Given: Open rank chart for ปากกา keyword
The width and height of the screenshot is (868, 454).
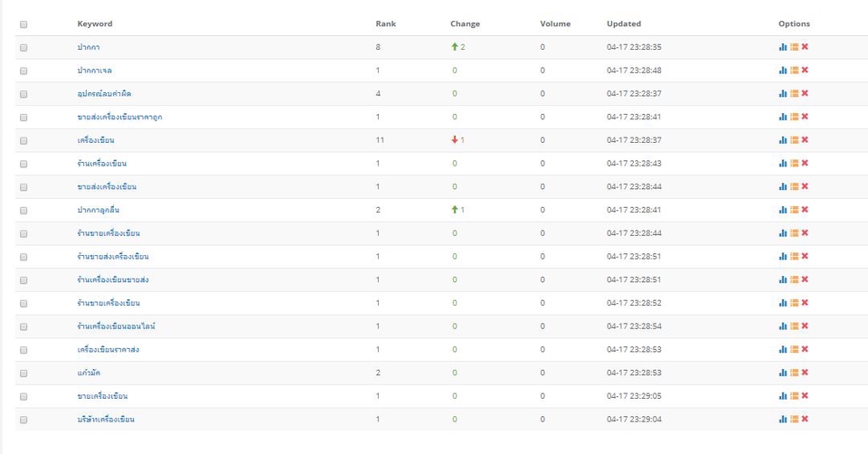Looking at the screenshot, I should pos(783,47).
